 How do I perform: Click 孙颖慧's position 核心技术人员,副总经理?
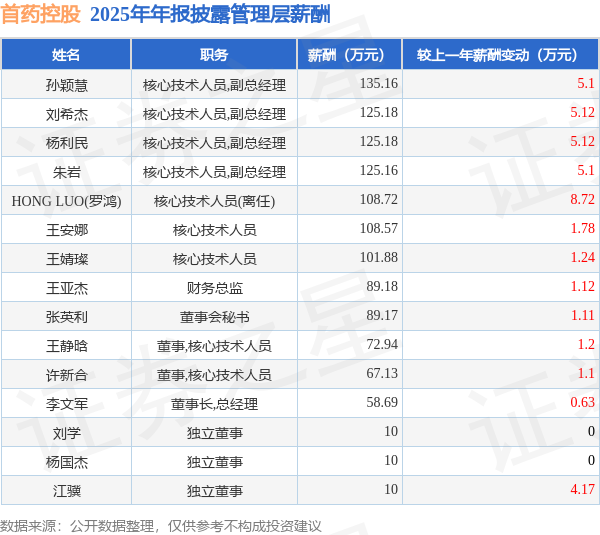[x=214, y=85]
